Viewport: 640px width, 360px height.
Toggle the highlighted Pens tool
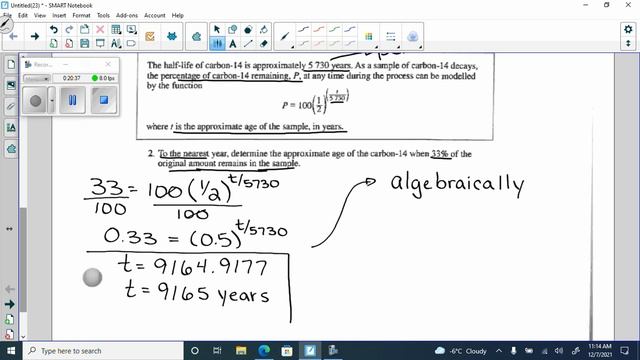point(217,43)
